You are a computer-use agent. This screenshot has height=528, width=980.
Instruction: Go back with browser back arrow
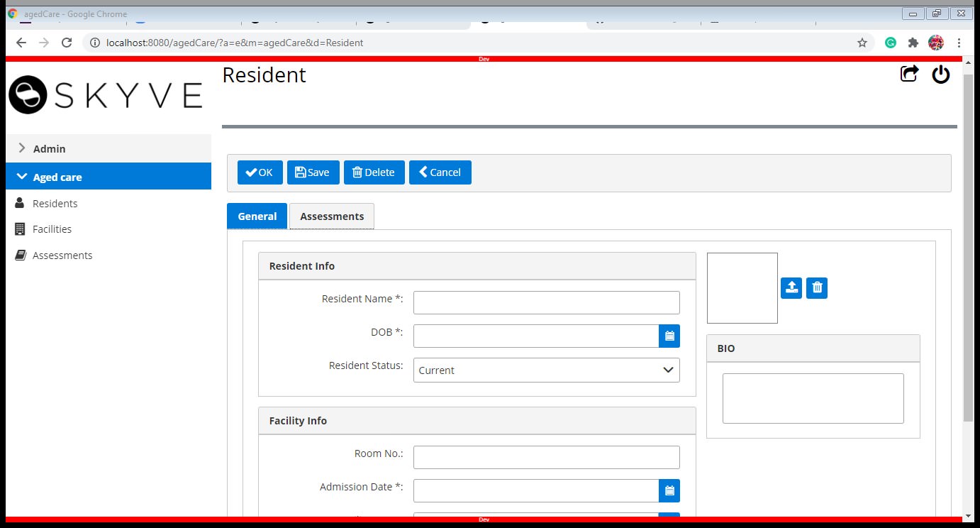click(x=21, y=43)
